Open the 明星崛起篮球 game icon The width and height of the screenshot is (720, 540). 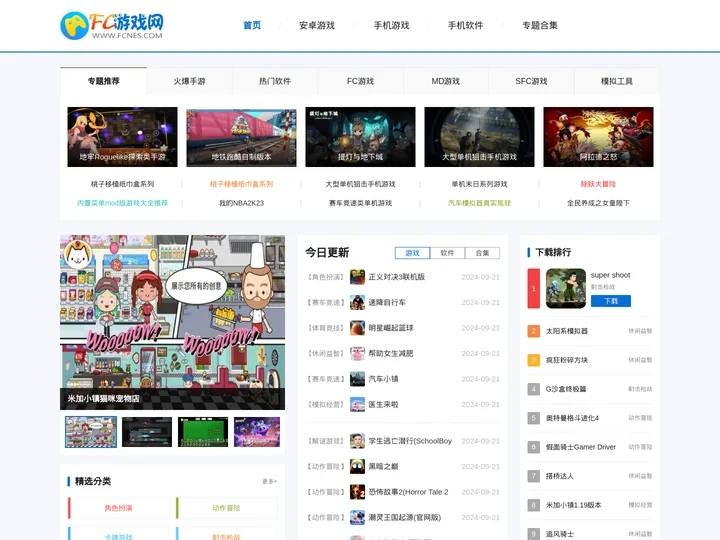click(x=357, y=328)
